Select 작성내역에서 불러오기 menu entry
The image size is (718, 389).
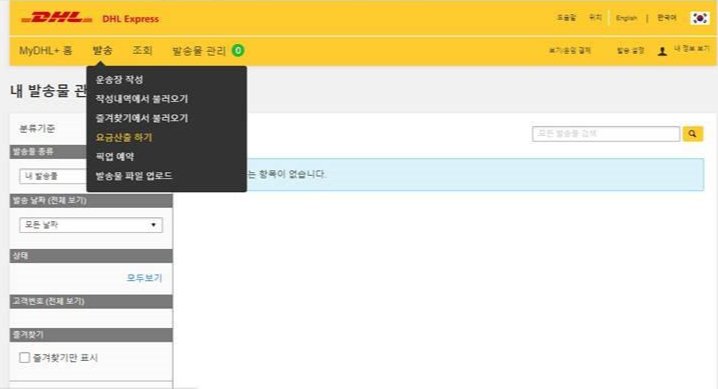(142, 99)
